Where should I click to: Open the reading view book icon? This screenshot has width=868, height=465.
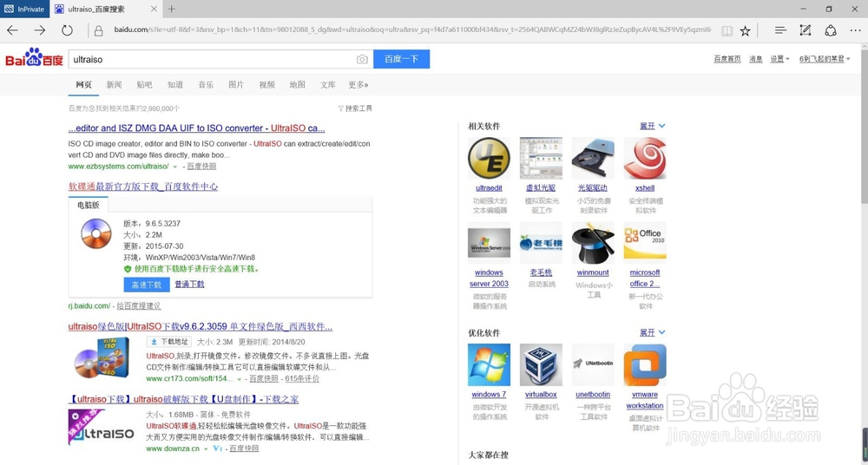click(x=727, y=31)
